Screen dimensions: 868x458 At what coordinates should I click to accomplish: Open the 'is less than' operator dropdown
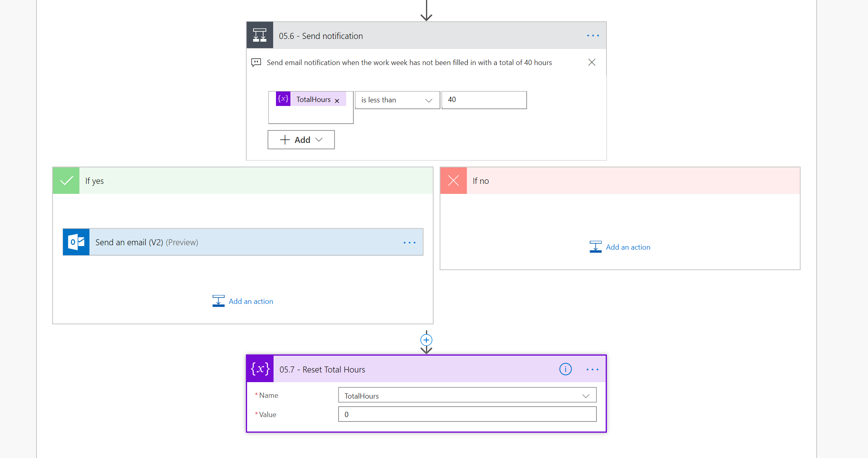click(397, 100)
